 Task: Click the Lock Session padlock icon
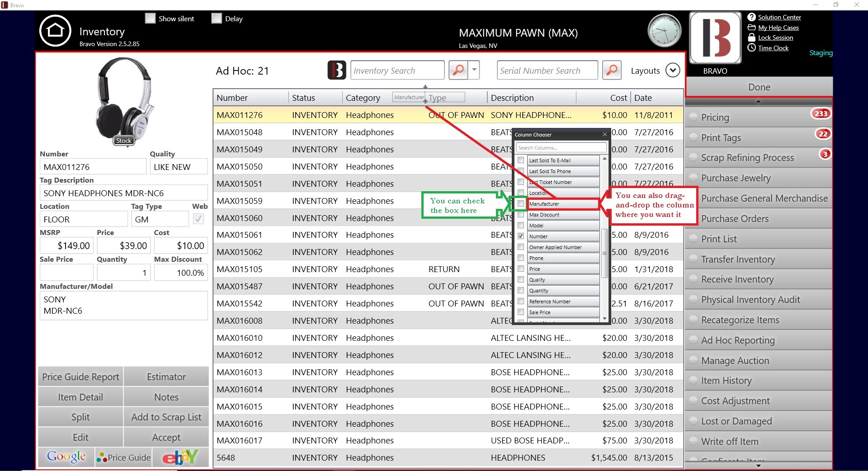[751, 38]
